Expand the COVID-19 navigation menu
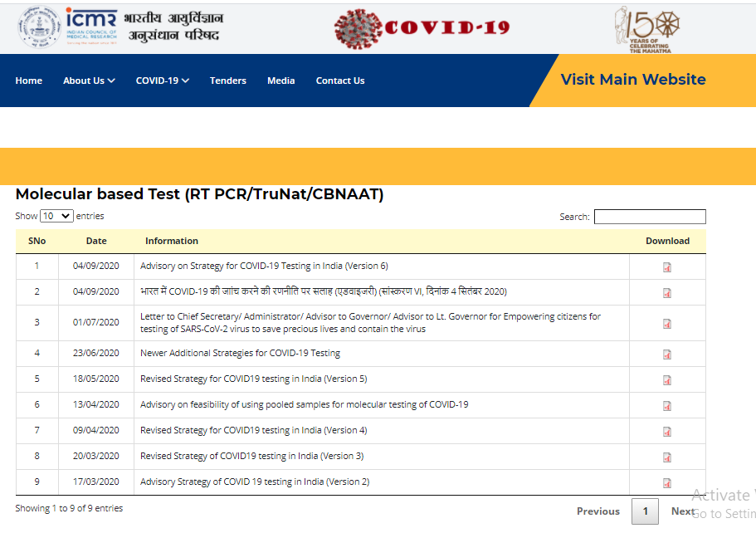Screen dimensions: 756x533 pyautogui.click(x=163, y=81)
